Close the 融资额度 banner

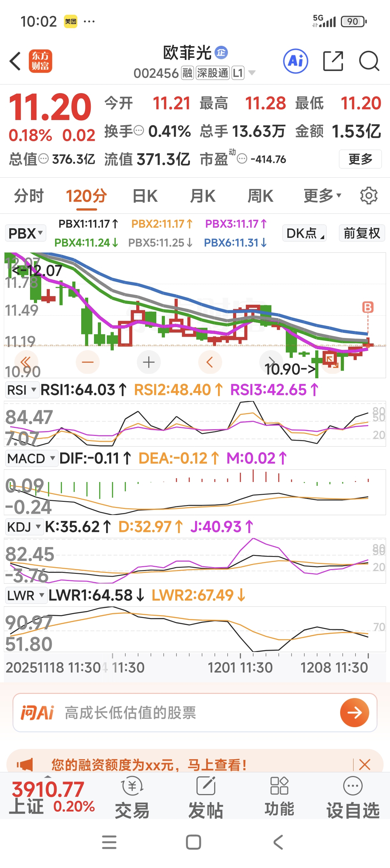[364, 765]
